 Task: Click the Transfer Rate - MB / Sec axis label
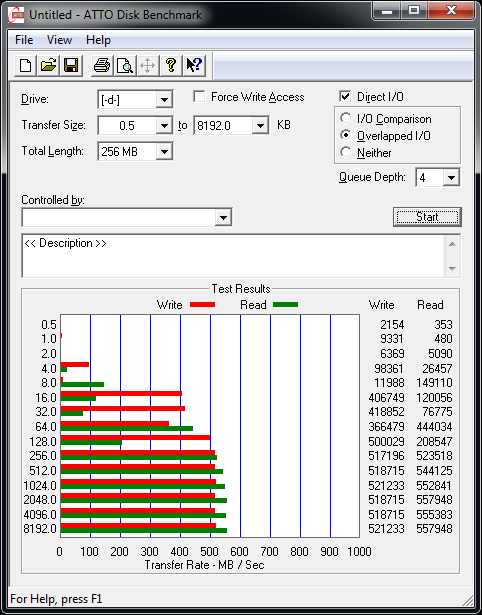[204, 565]
